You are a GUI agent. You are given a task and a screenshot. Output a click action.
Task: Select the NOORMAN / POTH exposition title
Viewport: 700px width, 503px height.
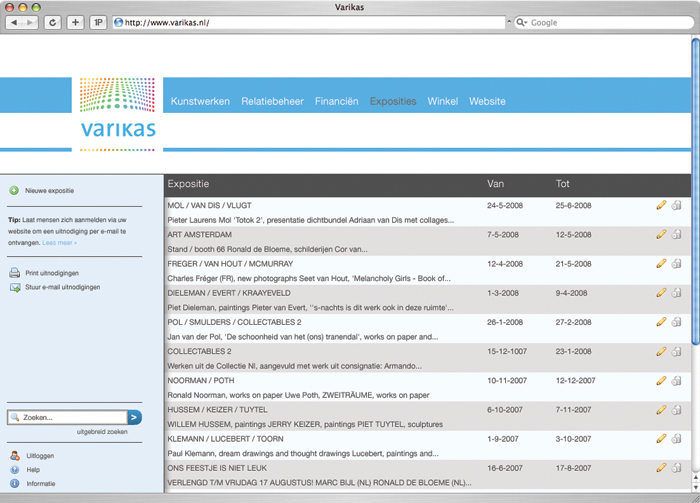pyautogui.click(x=200, y=380)
